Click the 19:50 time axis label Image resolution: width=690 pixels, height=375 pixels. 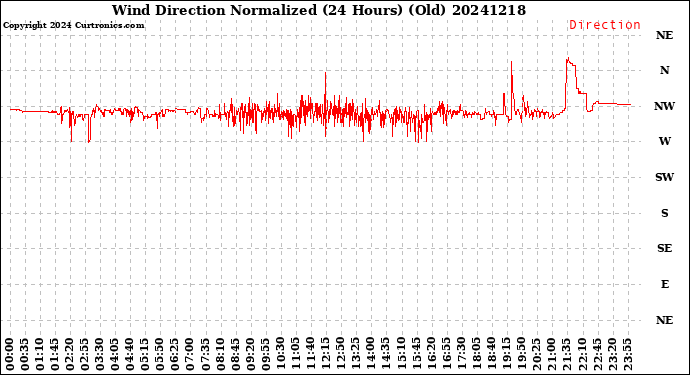[x=521, y=355]
